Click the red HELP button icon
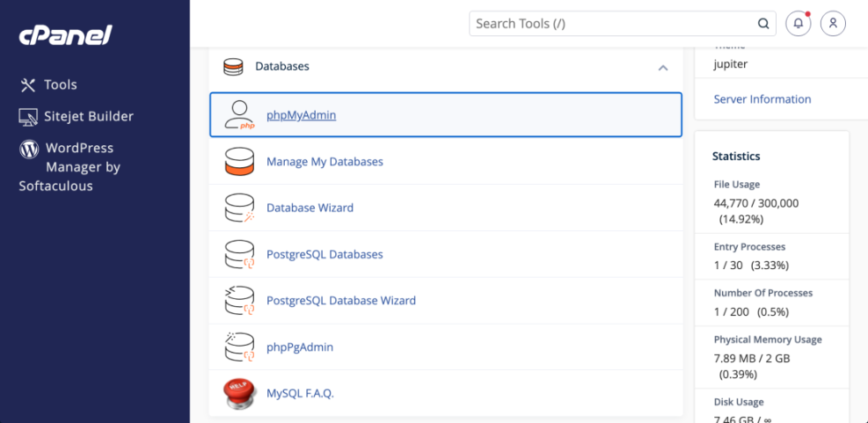The image size is (868, 423). [x=240, y=394]
